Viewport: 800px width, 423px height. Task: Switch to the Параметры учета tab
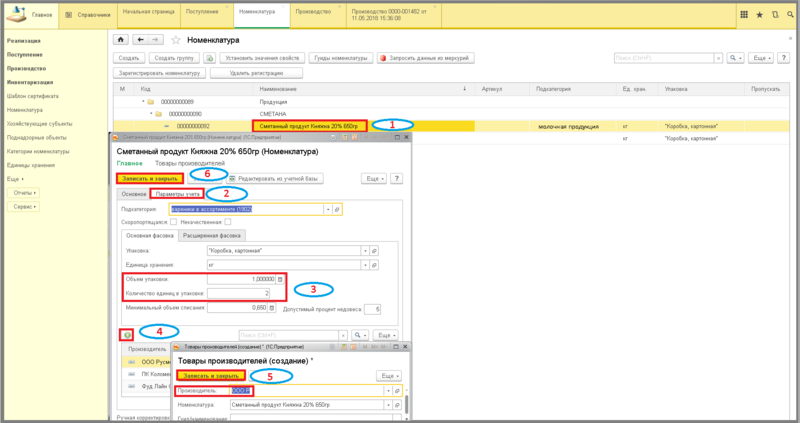coord(178,192)
